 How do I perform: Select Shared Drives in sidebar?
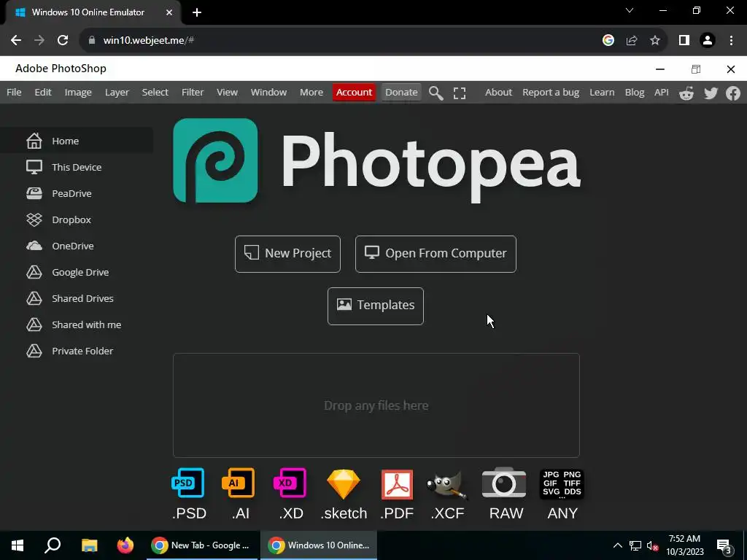(x=77, y=298)
